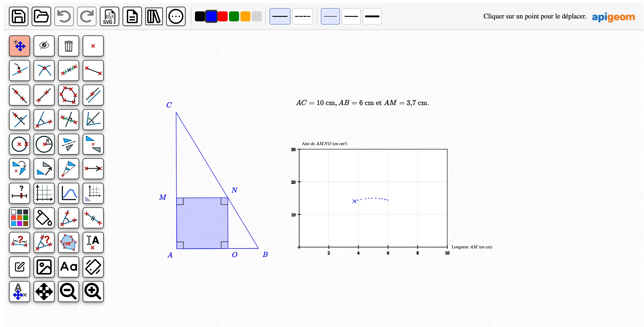Screen dimensions: 644x327
Task: Select the rotation transformation tool
Action: click(20, 169)
